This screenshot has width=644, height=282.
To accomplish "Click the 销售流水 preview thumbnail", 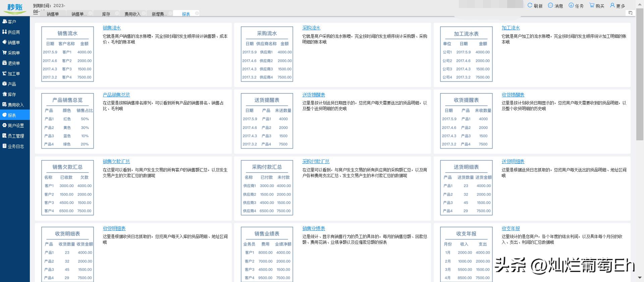I will (67, 54).
